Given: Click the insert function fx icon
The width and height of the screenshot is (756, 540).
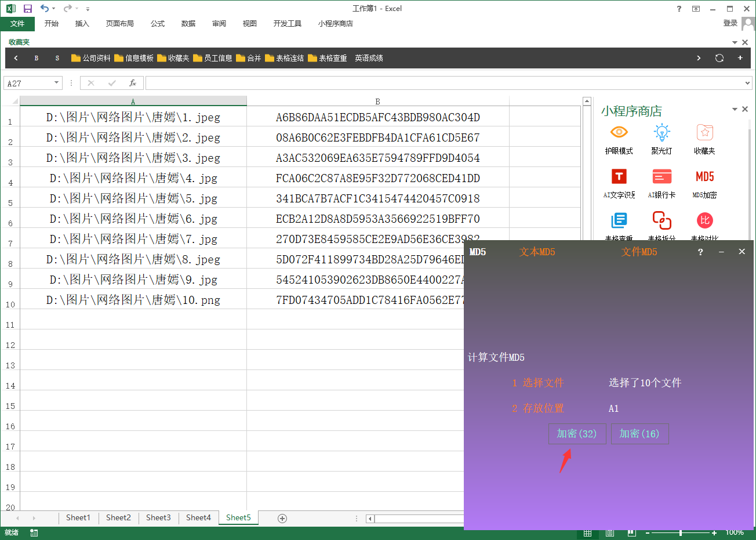Looking at the screenshot, I should point(133,83).
